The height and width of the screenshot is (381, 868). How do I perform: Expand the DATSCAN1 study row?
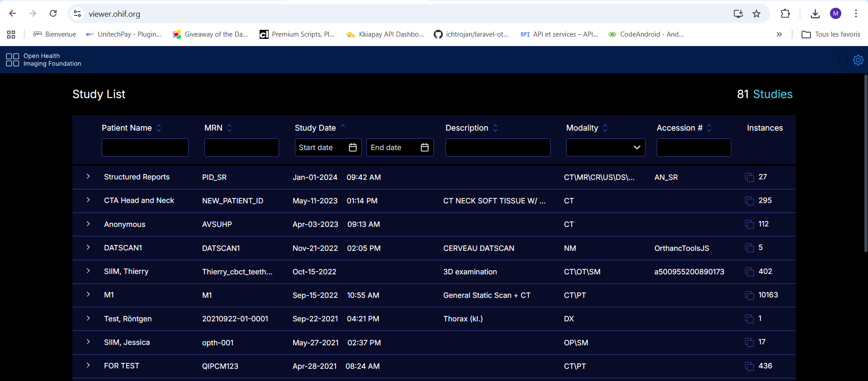pyautogui.click(x=88, y=248)
